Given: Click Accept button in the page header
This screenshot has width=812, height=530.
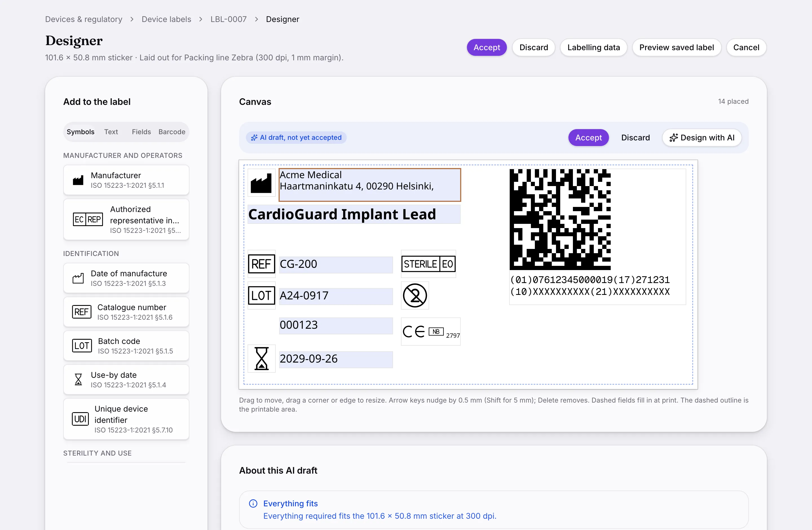Looking at the screenshot, I should tap(487, 47).
